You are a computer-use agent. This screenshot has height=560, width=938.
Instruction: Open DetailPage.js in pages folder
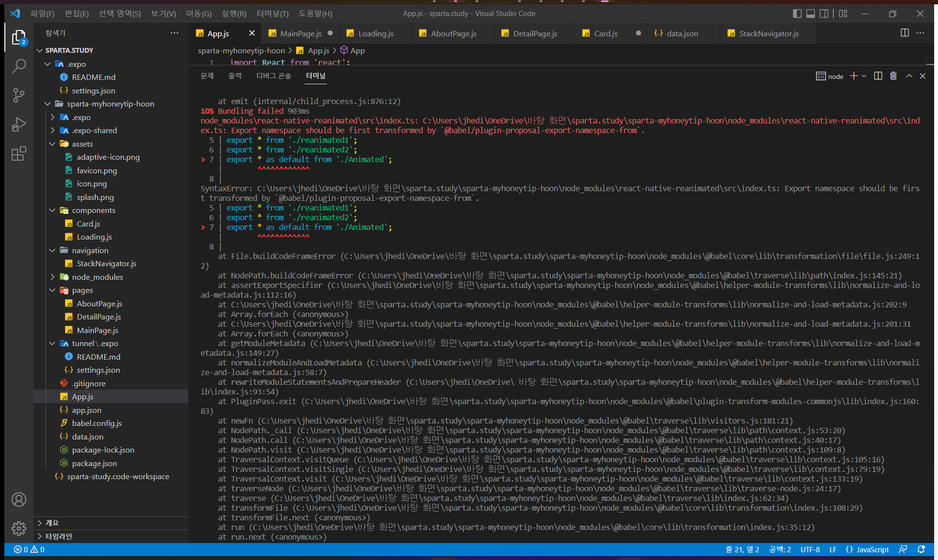coord(99,317)
